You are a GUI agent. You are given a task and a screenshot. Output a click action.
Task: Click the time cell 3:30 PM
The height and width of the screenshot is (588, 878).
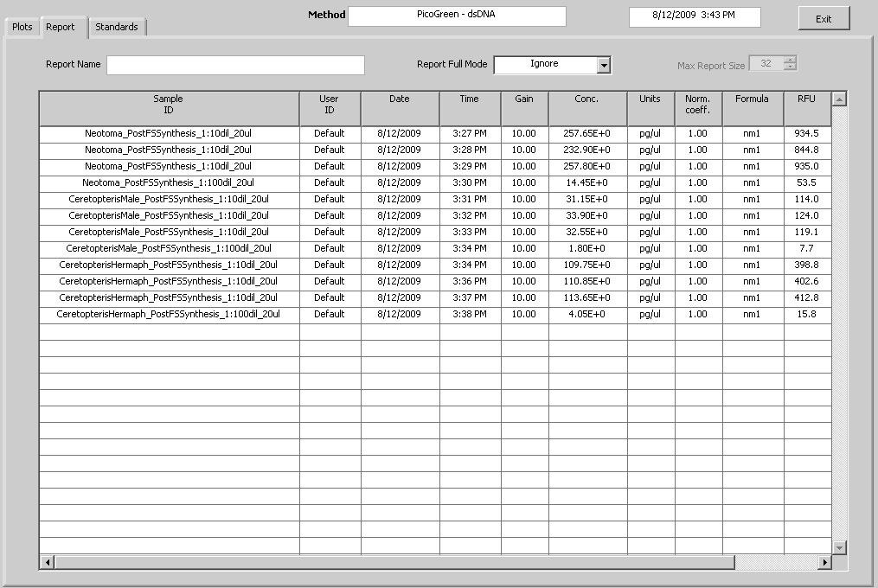(x=470, y=183)
